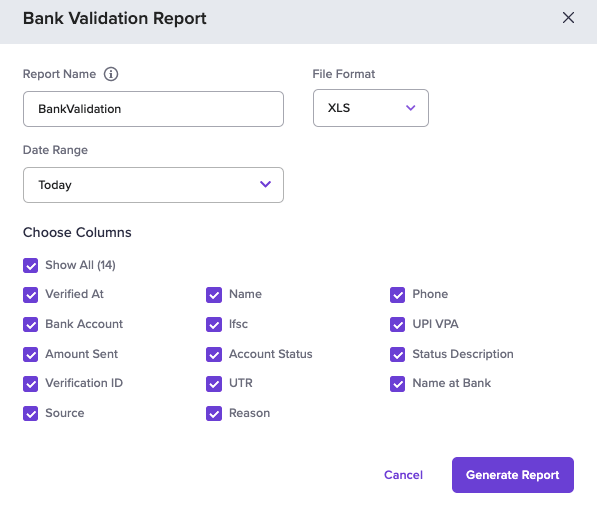Deselect the Bank Account column
This screenshot has width=597, height=512.
tap(30, 324)
